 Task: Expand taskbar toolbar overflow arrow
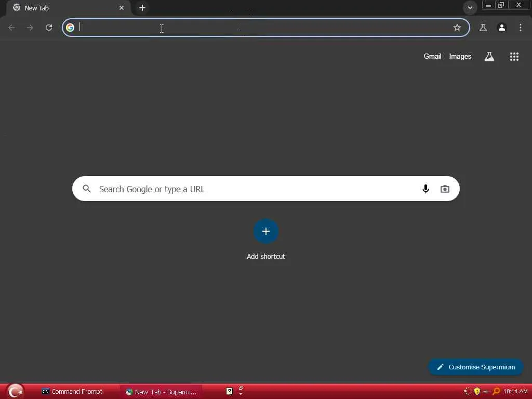[x=241, y=394]
